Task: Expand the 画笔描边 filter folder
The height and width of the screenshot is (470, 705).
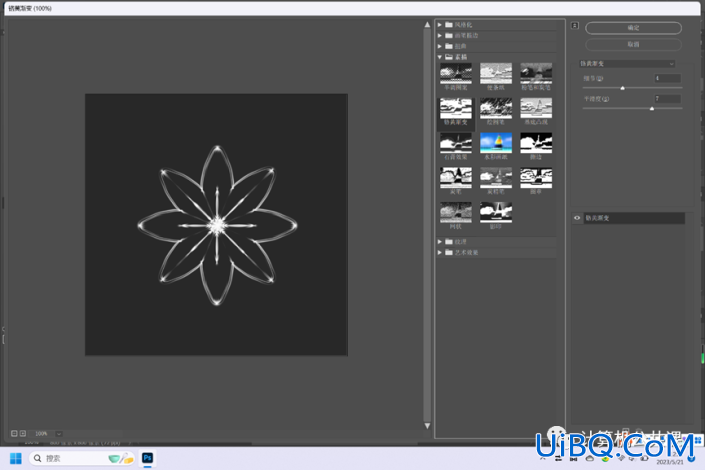Action: [x=440, y=36]
